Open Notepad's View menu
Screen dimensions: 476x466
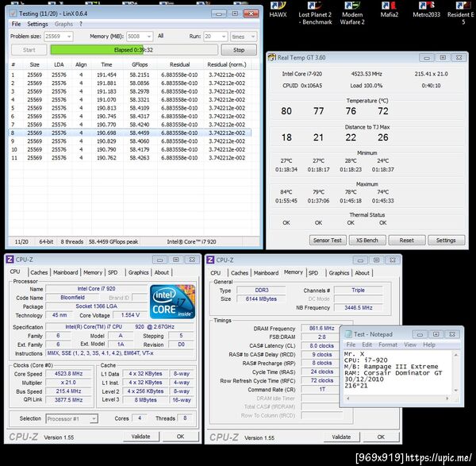click(x=410, y=345)
